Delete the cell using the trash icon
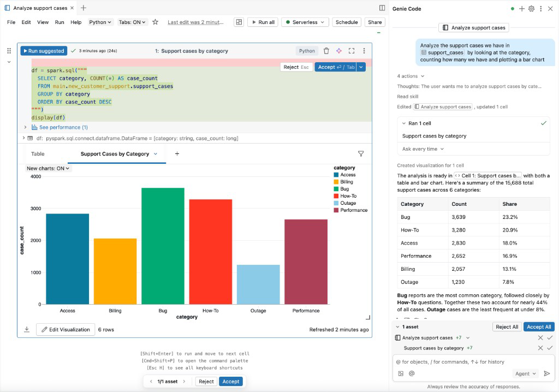 [x=326, y=50]
